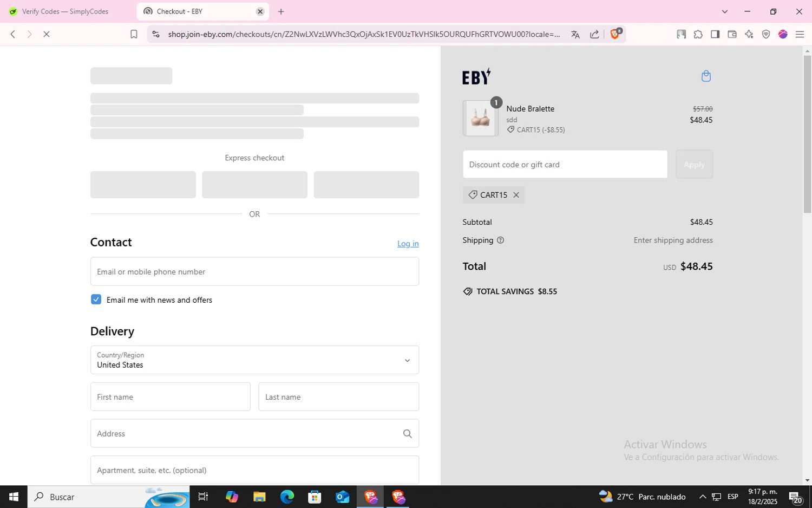Click the Nude Bralette product name
Screen dimensions: 812x508
coord(530,109)
